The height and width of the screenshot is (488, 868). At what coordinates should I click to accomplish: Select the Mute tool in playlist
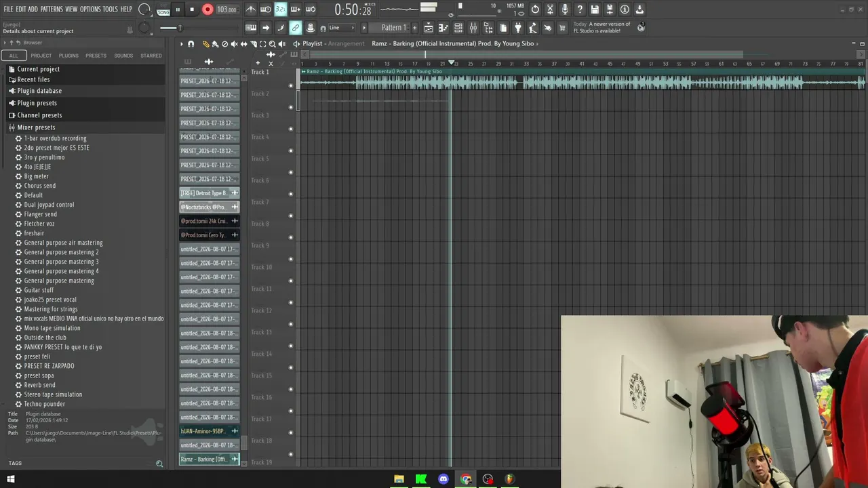[235, 44]
